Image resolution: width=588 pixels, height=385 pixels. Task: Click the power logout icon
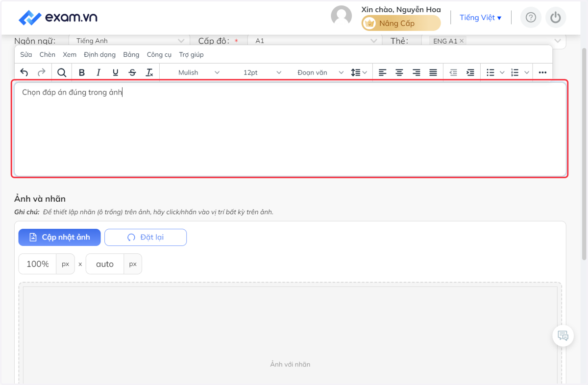click(555, 18)
